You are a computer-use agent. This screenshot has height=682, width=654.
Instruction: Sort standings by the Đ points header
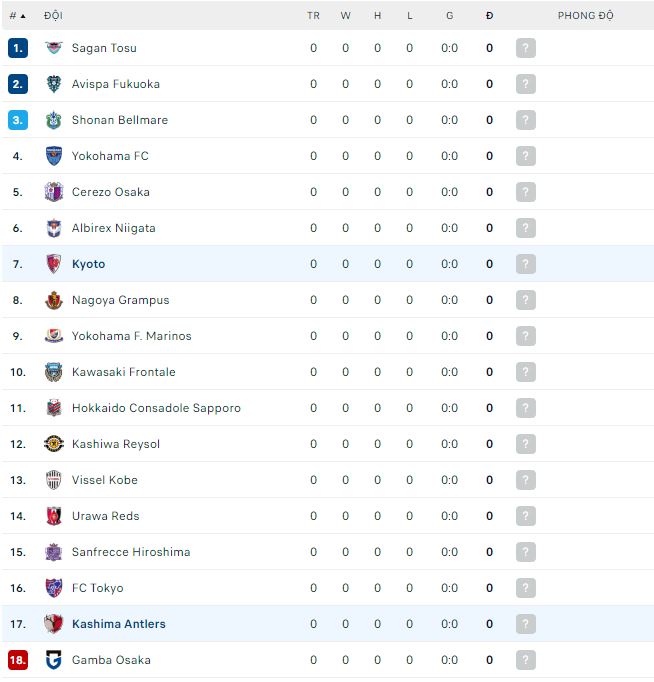coord(489,16)
